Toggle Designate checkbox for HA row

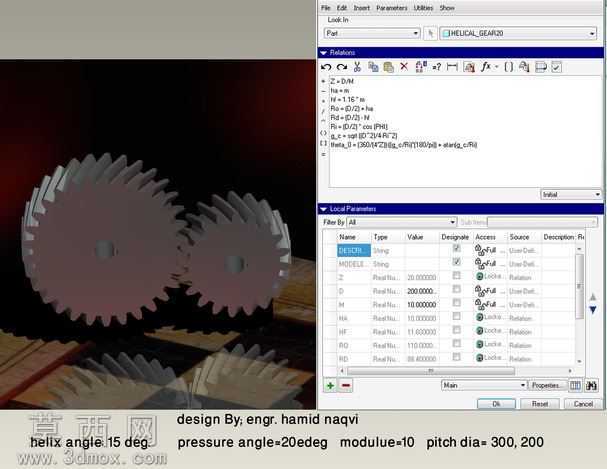click(457, 316)
